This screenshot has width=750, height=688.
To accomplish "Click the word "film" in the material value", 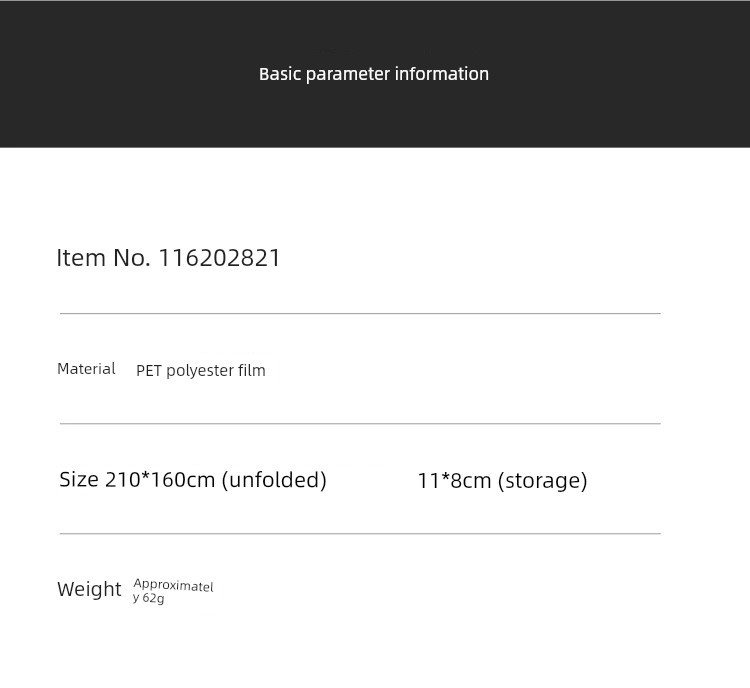I will (252, 371).
